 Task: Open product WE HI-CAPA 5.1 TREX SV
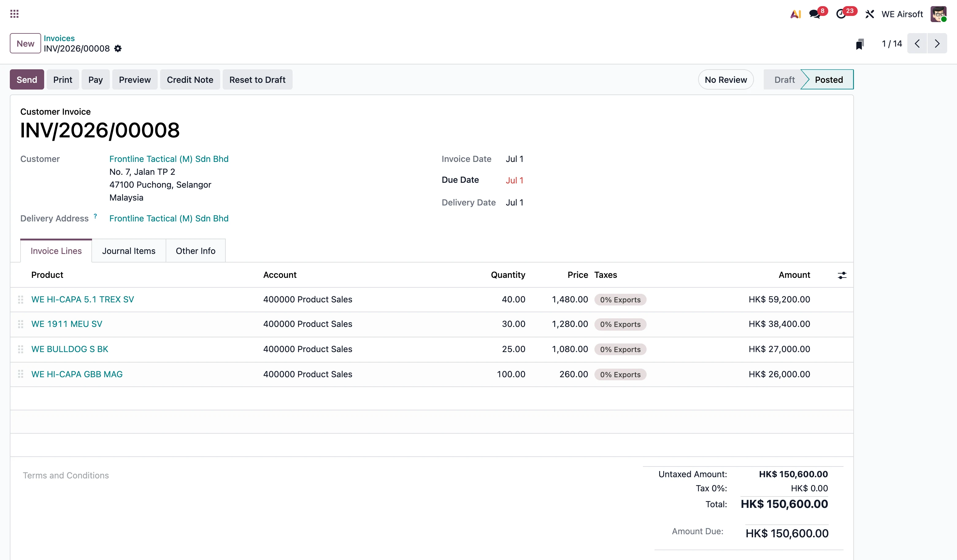(83, 299)
